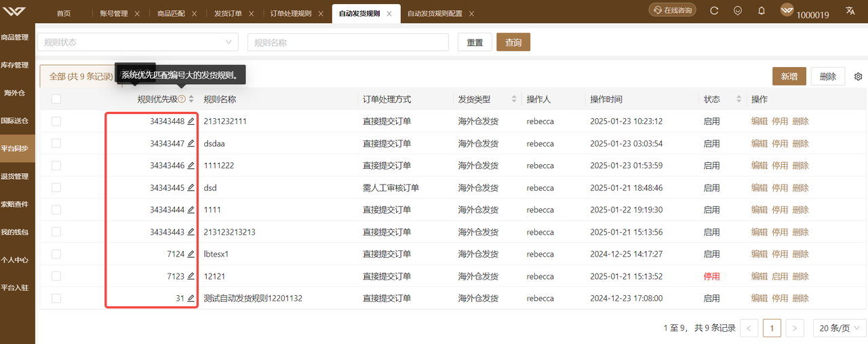This screenshot has height=344, width=868.
Task: Open the 规则状态 dropdown
Action: pyautogui.click(x=138, y=42)
